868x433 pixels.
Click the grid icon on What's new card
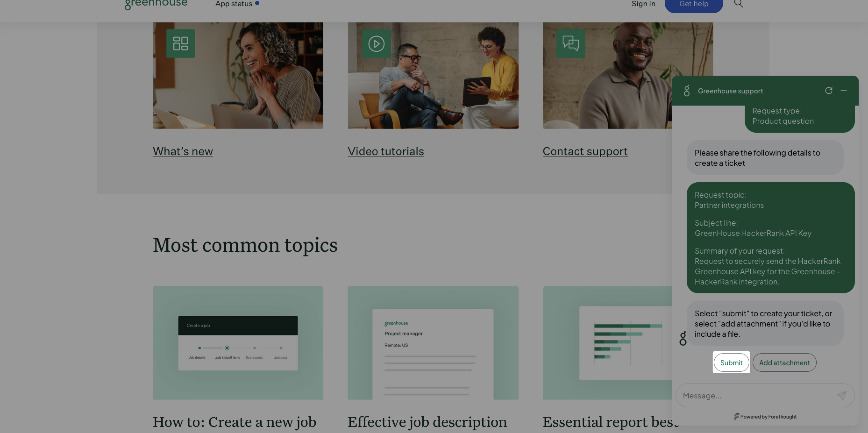click(x=180, y=43)
